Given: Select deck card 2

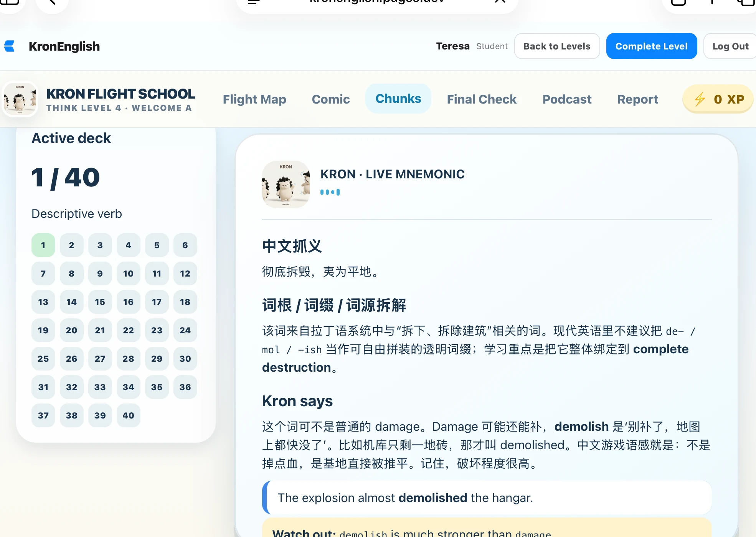Looking at the screenshot, I should [x=72, y=245].
